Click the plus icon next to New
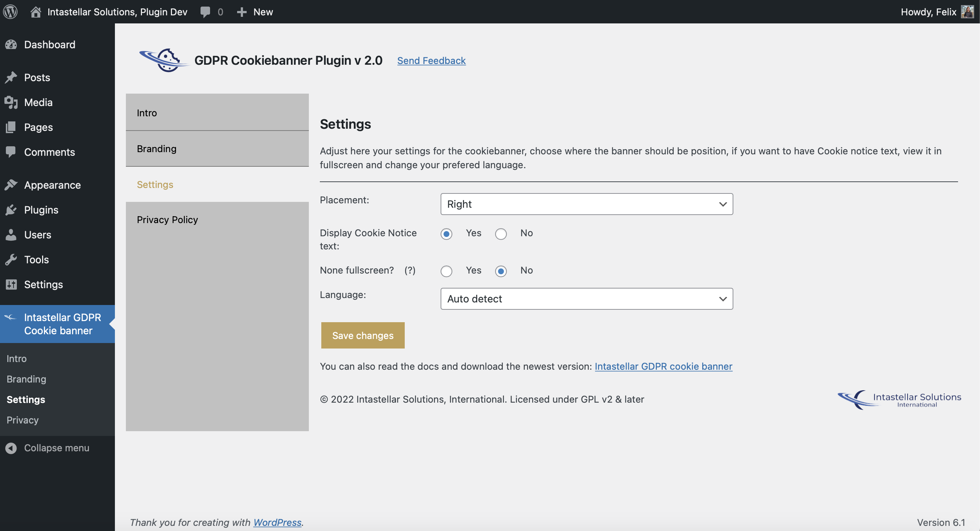Viewport: 980px width, 531px height. click(x=242, y=12)
